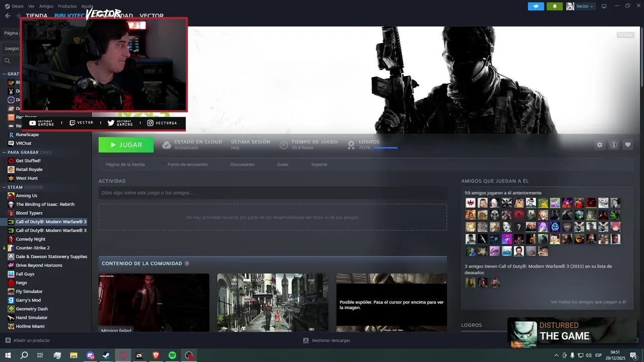The height and width of the screenshot is (362, 644).
Task: Show hidden system tray icons chevron
Action: coord(555,355)
